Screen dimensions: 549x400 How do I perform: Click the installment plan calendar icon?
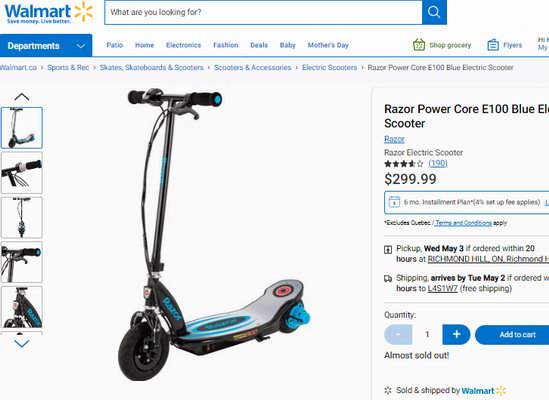point(394,202)
